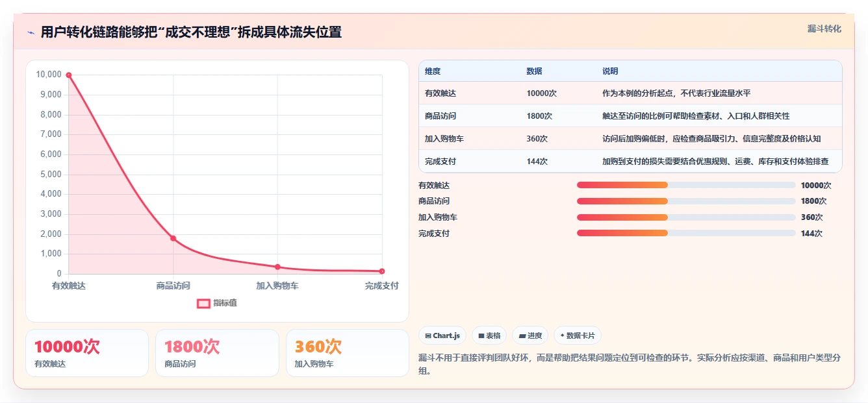The width and height of the screenshot is (868, 403).
Task: Click the chart data point at 商品访问
Action: coord(173,238)
